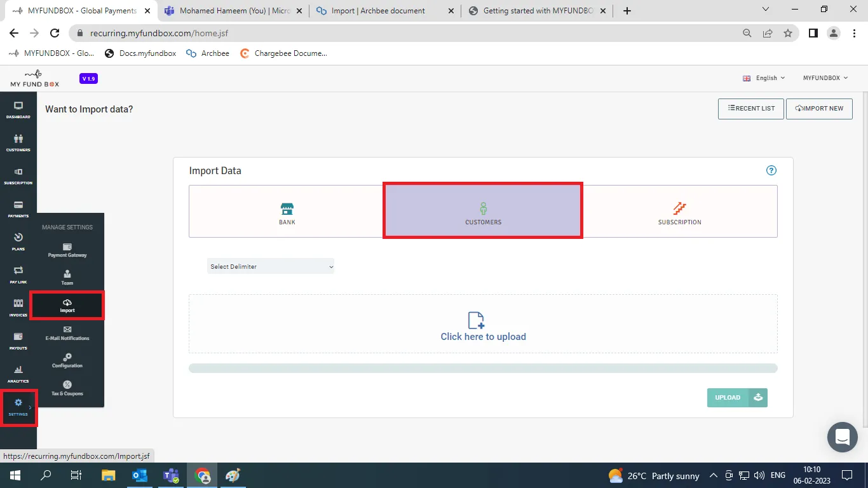Image resolution: width=868 pixels, height=488 pixels.
Task: Open Invoices sidebar section
Action: click(18, 308)
